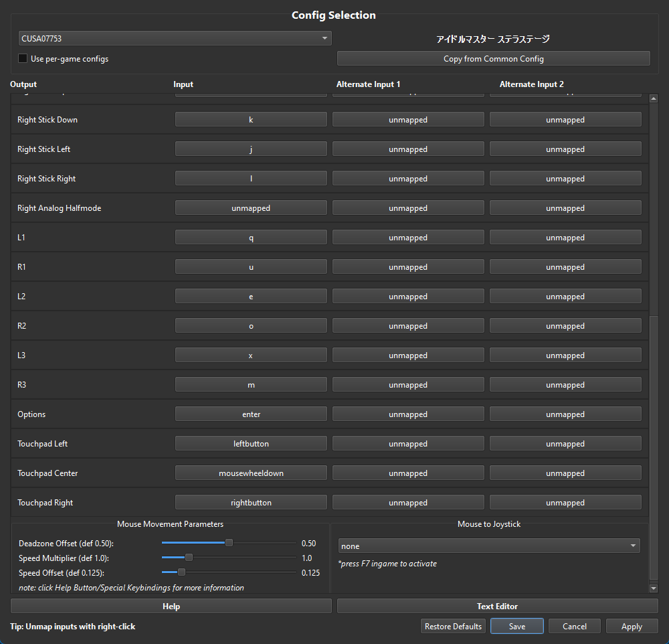Save the configuration
The width and height of the screenshot is (669, 644).
517,626
